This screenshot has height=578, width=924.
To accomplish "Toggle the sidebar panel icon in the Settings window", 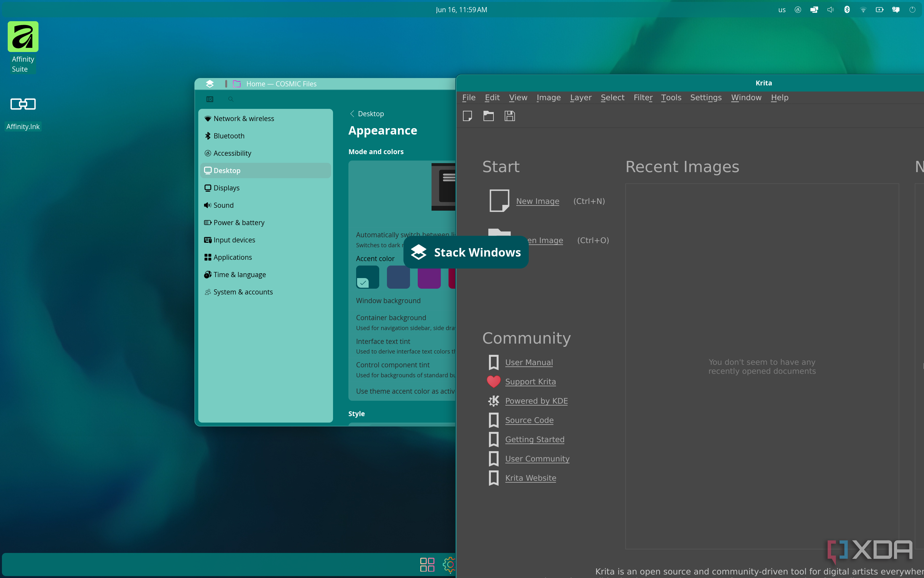I will point(210,100).
